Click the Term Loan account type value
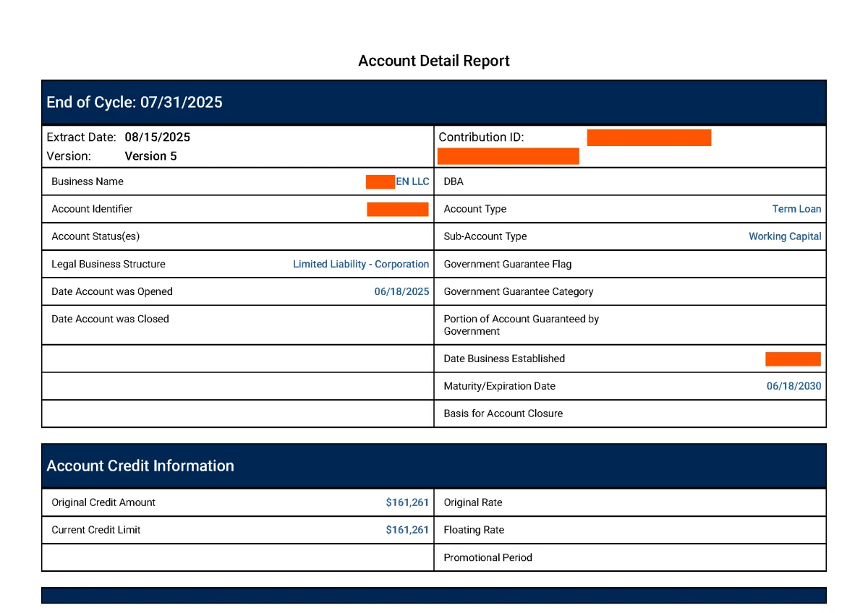The width and height of the screenshot is (868, 613). (x=796, y=209)
